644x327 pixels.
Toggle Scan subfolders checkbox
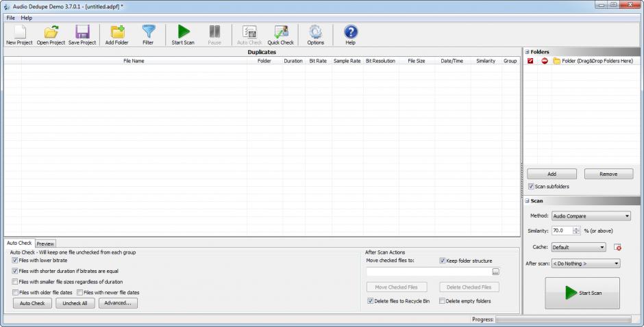coord(531,186)
